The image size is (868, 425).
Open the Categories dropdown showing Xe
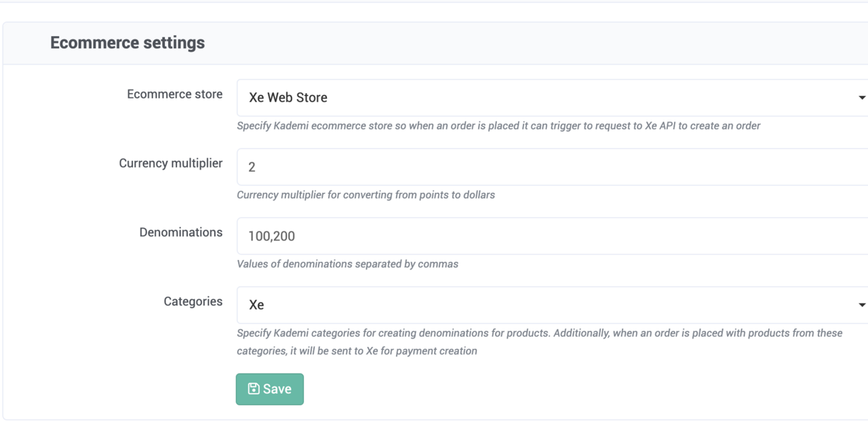click(552, 305)
